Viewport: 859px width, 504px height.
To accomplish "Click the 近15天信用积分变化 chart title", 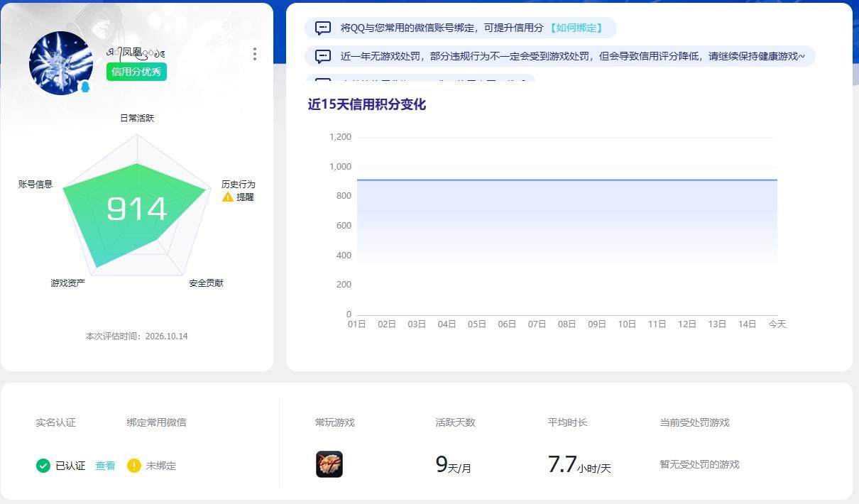I will pyautogui.click(x=366, y=104).
